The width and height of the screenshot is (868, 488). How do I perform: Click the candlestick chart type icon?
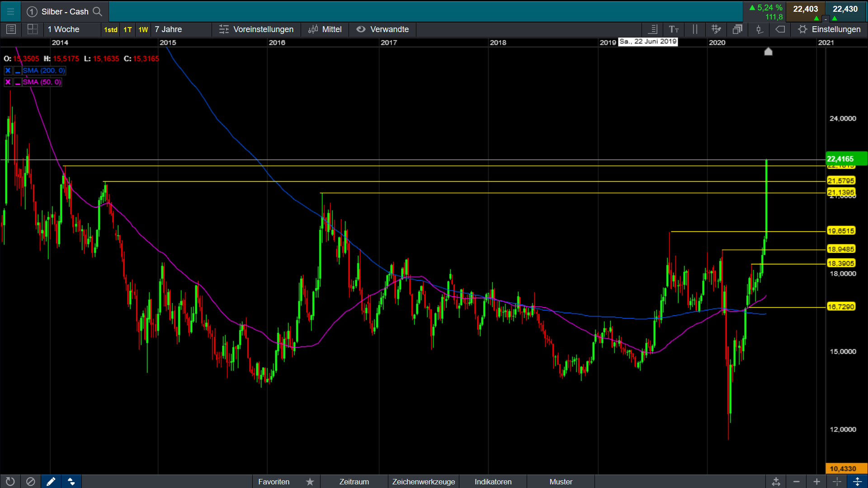point(759,29)
